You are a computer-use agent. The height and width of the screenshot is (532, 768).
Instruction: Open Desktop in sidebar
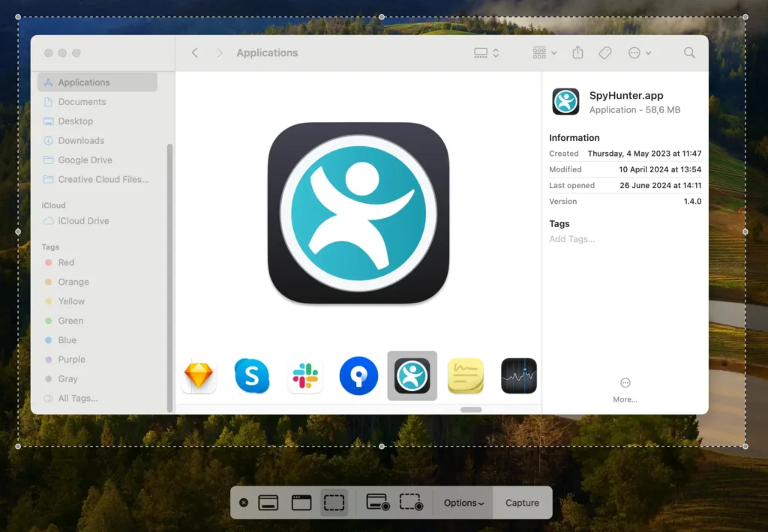(x=97, y=121)
